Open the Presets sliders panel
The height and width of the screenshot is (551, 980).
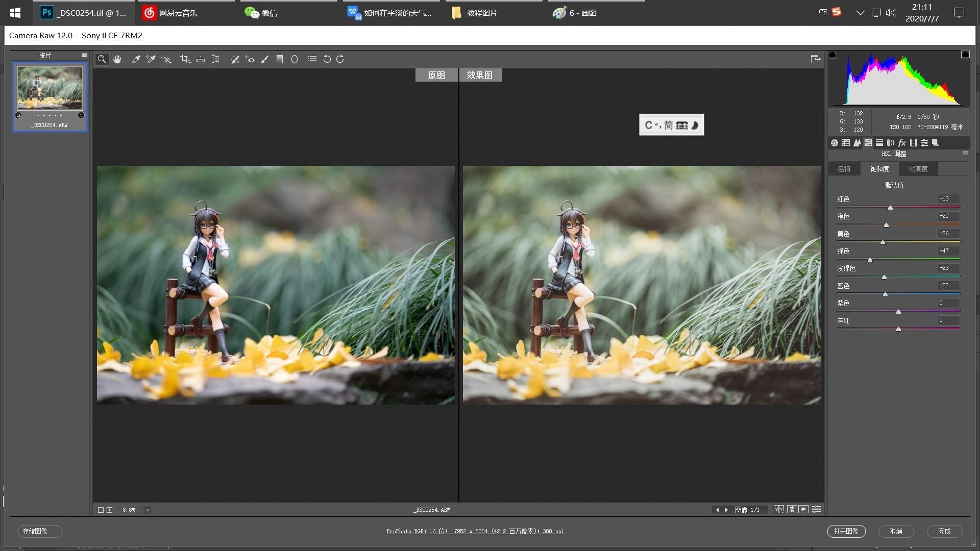click(924, 143)
